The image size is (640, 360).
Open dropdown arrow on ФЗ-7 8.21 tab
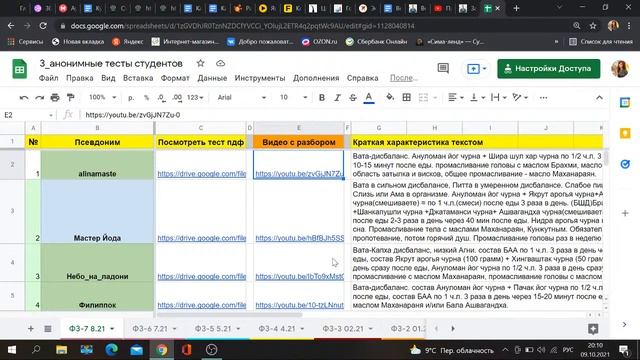pos(112,329)
